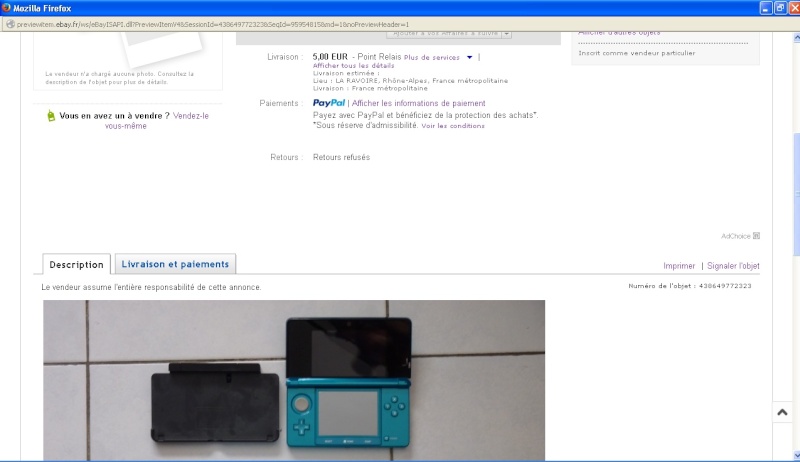Viewport: 800px width, 462px height.
Task: Click the restore window button
Action: pos(780,8)
